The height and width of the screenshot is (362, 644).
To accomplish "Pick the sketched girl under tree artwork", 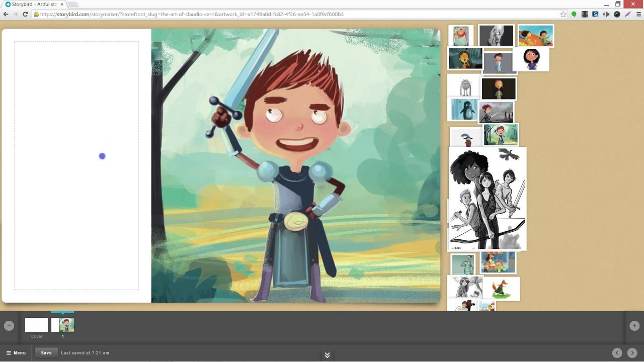I will [x=465, y=287].
